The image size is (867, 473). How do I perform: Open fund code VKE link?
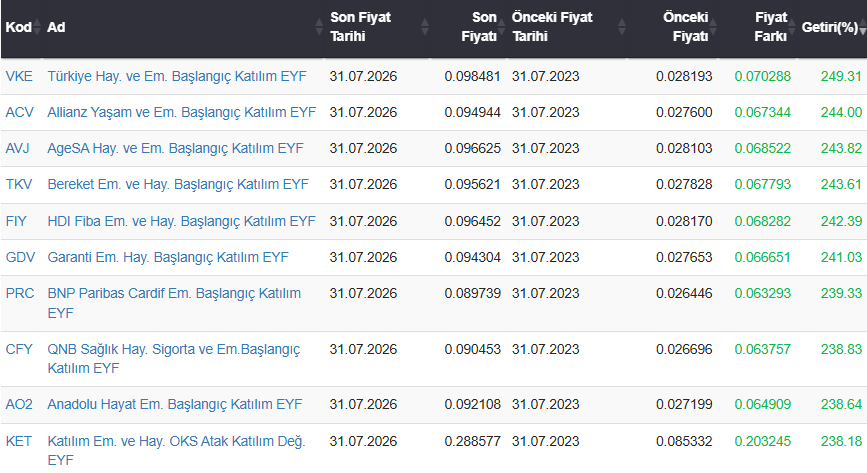(19, 76)
